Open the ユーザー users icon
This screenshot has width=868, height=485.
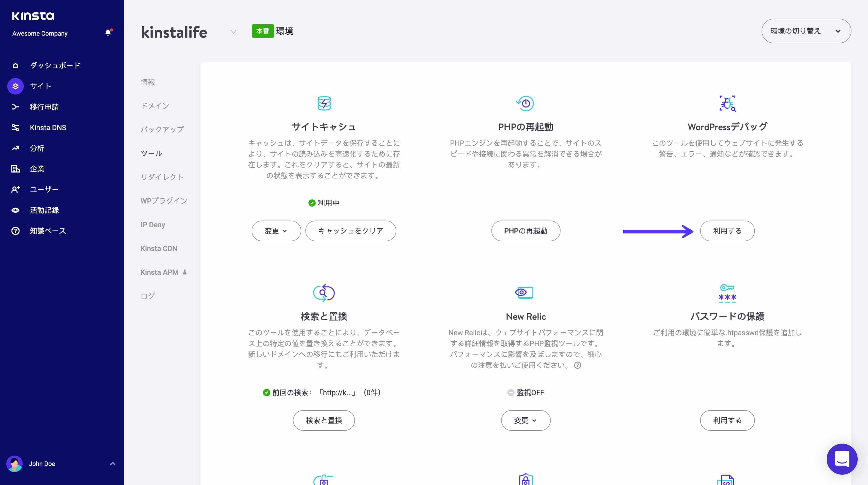tap(16, 190)
